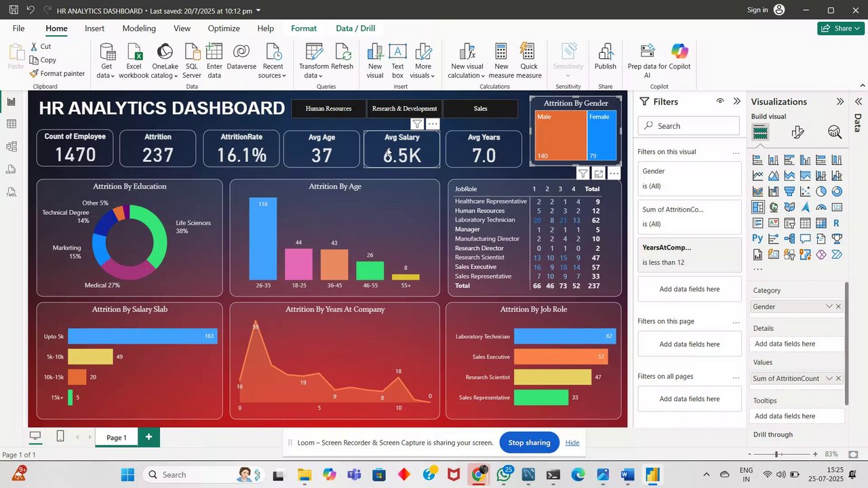Toggle Filters pane eye visibility icon

pyautogui.click(x=720, y=101)
